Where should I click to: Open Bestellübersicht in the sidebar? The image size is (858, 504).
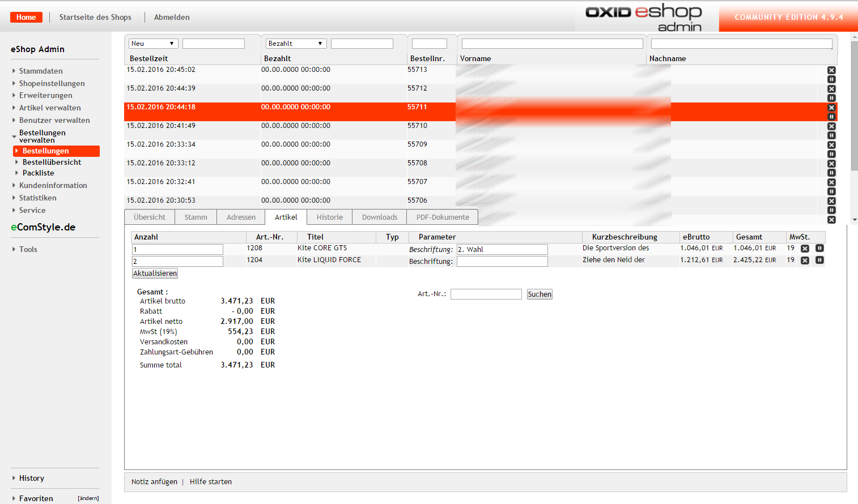pyautogui.click(x=52, y=162)
